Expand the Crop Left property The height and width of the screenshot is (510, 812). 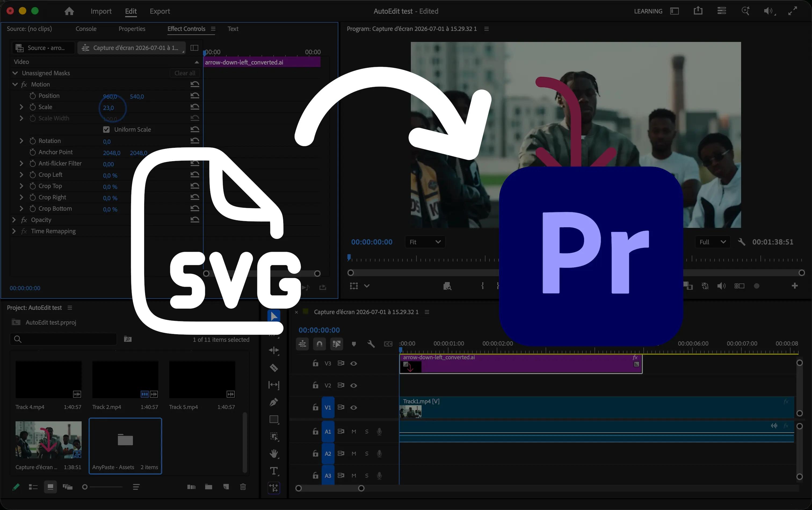coord(21,175)
